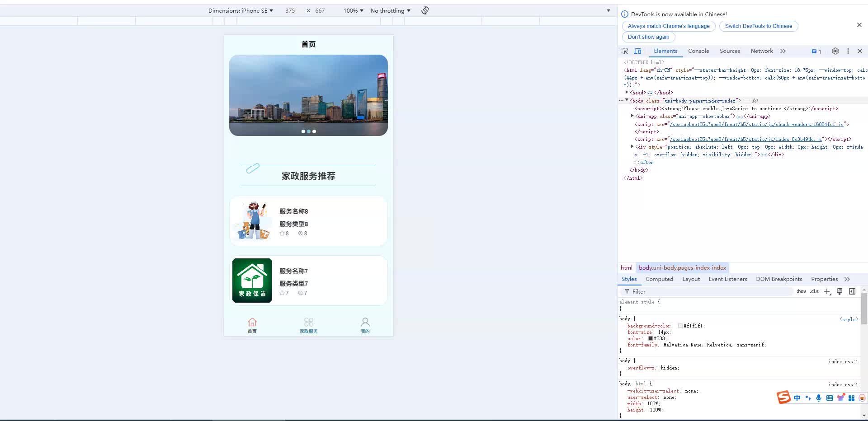Open the Dimensions iPhone SE dropdown

coord(241,10)
